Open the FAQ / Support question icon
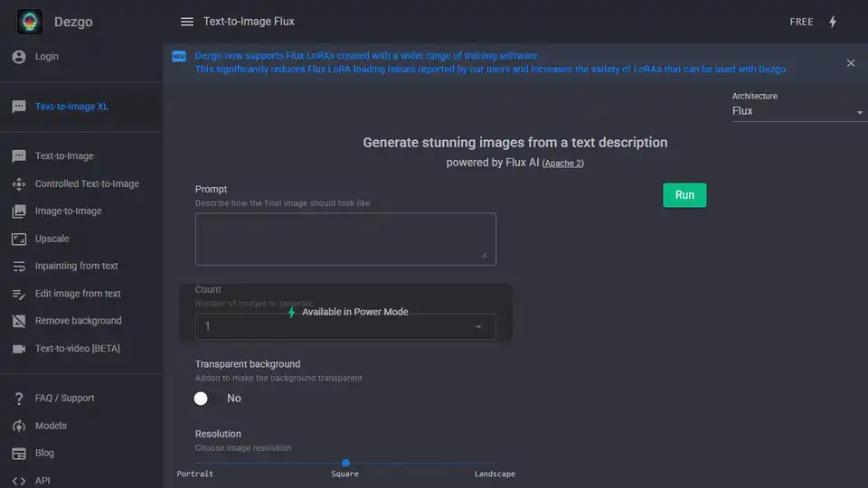This screenshot has width=868, height=488. pyautogui.click(x=19, y=399)
